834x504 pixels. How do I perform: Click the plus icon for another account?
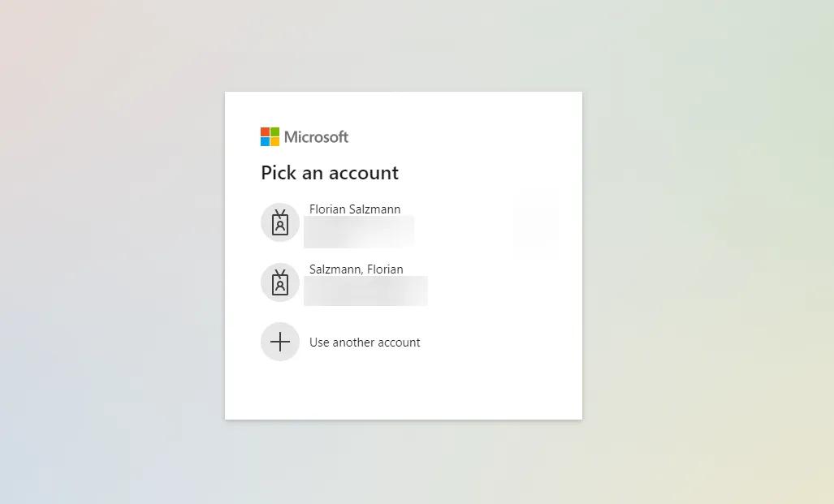coord(280,342)
